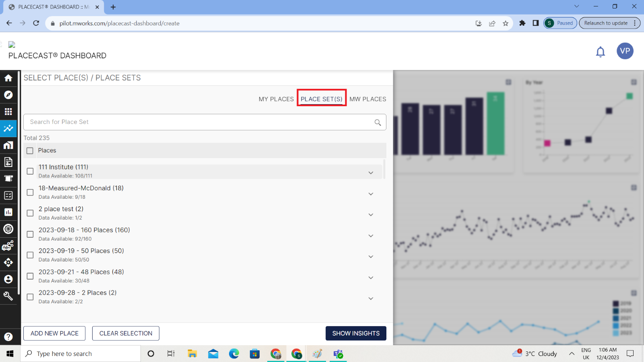
Task: Expand the 2023-09-19 - 50 Places row
Action: pyautogui.click(x=371, y=257)
